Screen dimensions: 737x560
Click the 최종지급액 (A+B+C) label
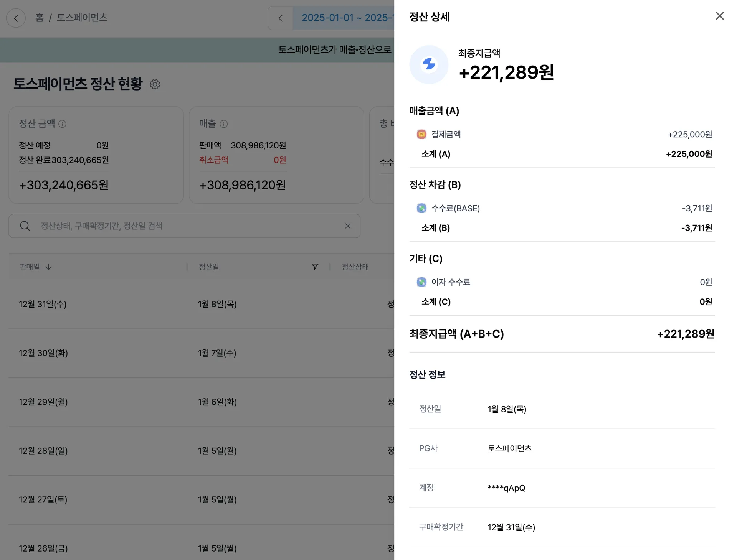(456, 334)
